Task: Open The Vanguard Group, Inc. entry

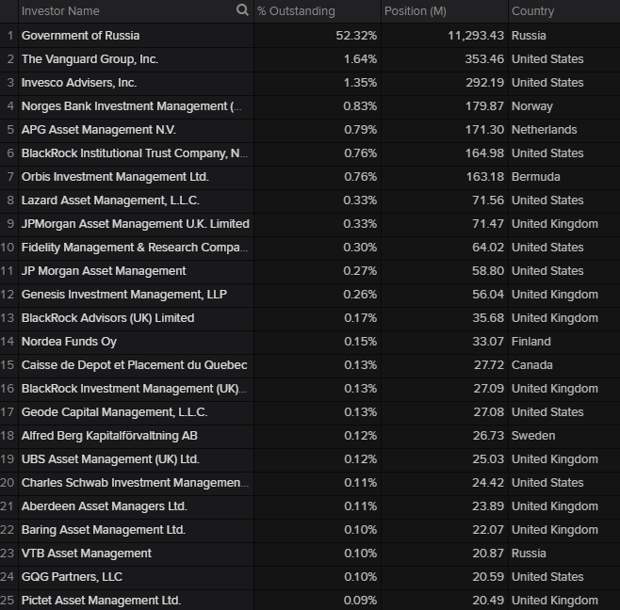Action: [90, 59]
